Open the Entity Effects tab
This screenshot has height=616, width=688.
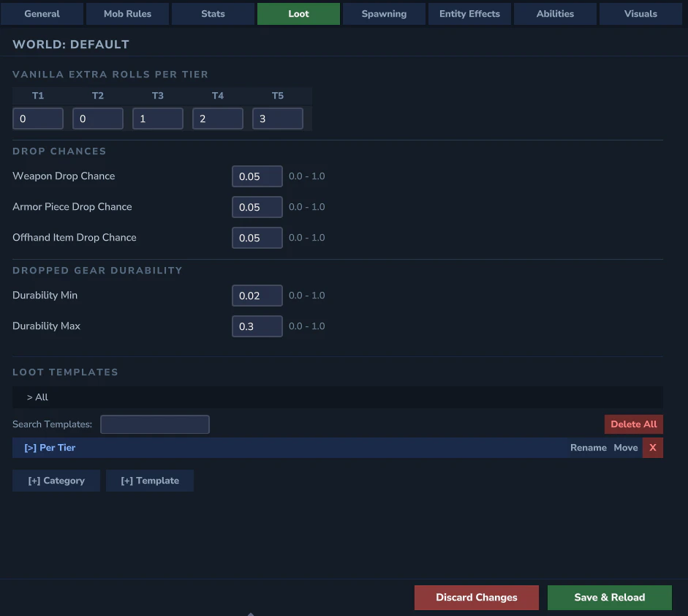pyautogui.click(x=469, y=14)
